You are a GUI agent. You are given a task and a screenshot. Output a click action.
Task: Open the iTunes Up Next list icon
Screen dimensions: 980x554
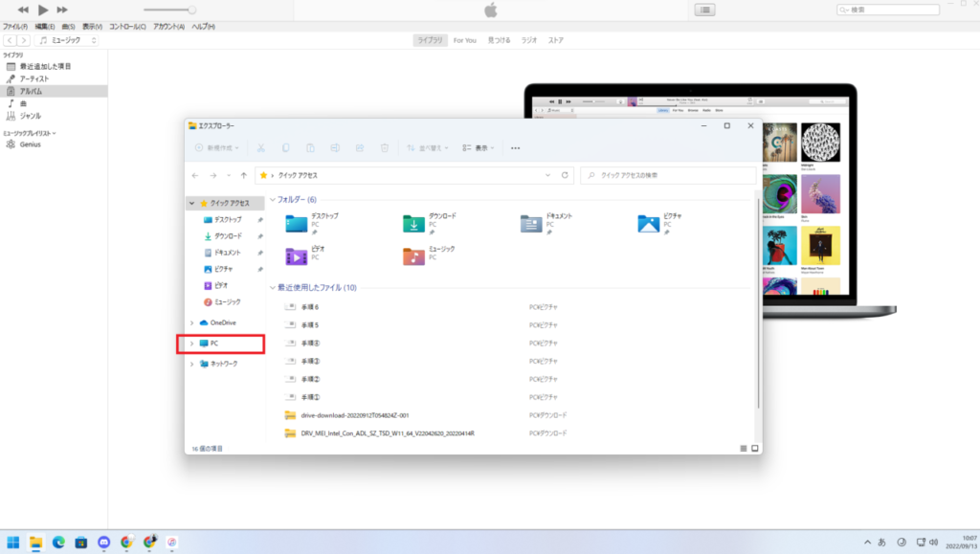coord(704,10)
